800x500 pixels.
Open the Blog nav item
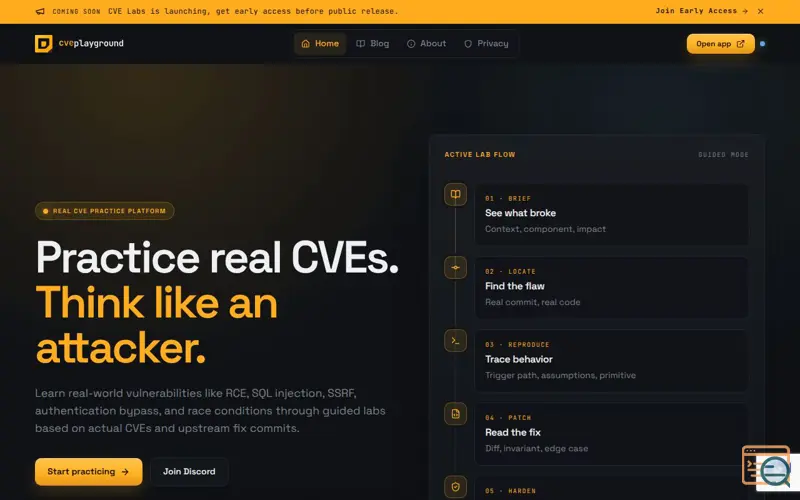click(x=372, y=44)
